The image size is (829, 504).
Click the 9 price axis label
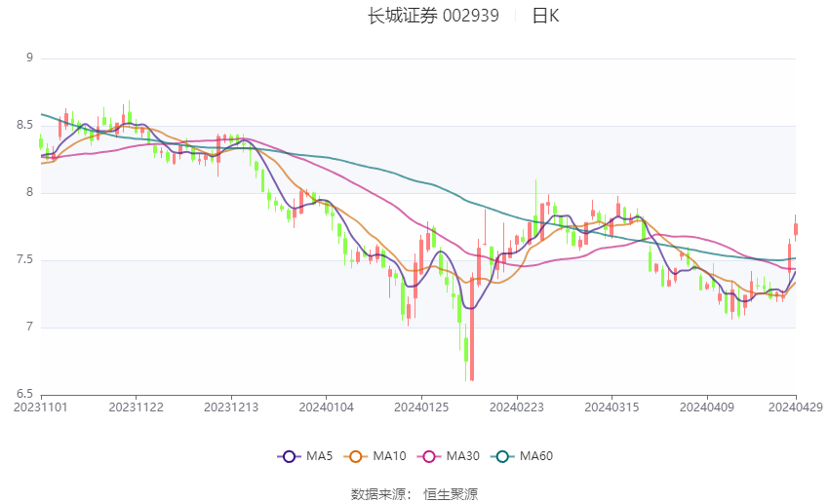click(x=29, y=58)
